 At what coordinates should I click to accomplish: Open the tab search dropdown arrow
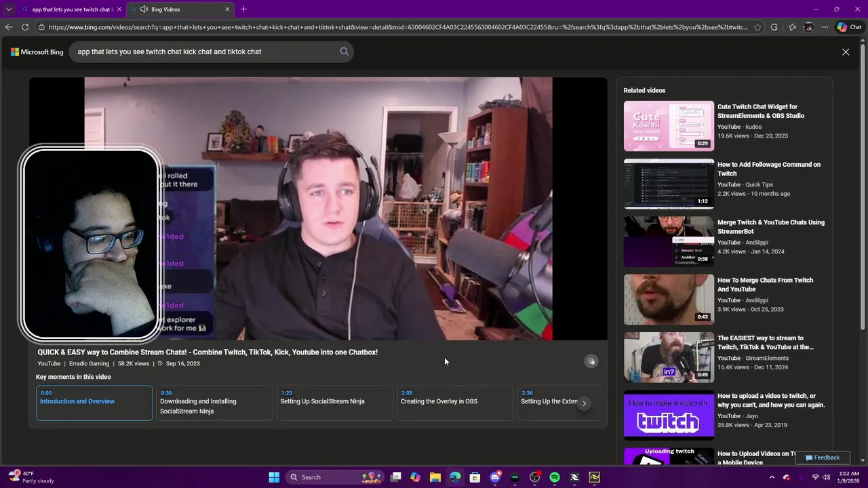coord(9,9)
